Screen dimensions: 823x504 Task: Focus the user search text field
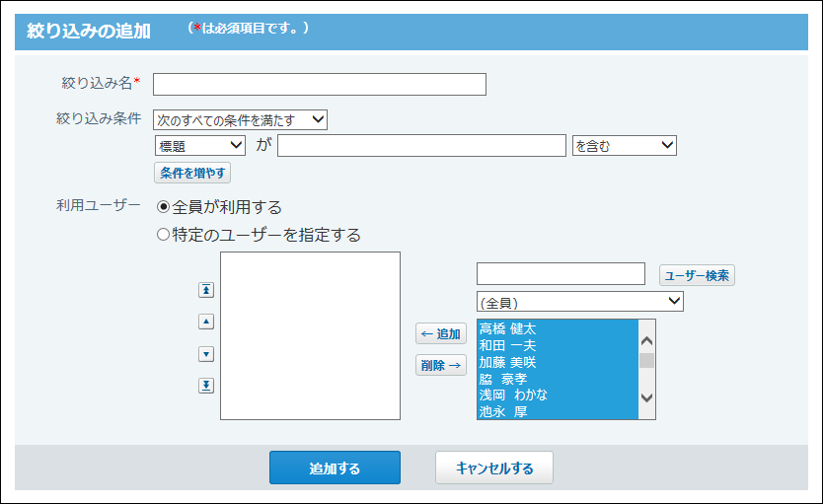tap(561, 274)
